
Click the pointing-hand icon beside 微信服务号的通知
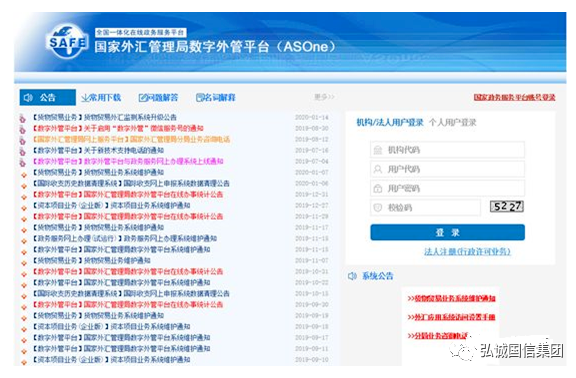point(23,129)
